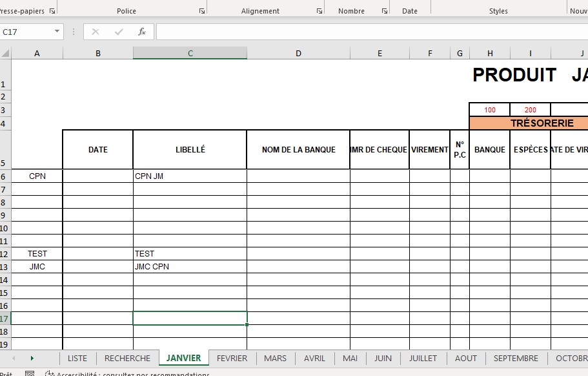Viewport: 588px width, 376px height.
Task: Open the Alignement dialog launcher
Action: tap(319, 12)
